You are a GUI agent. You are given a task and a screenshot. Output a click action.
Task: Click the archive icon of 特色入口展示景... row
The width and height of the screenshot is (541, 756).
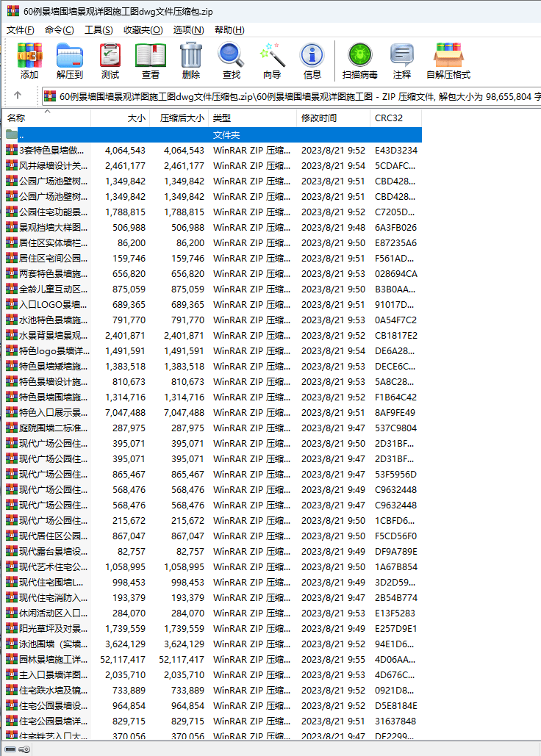(x=12, y=412)
